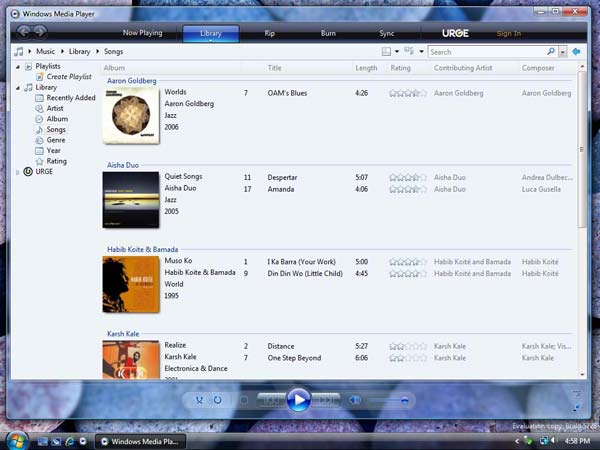Switch to the Now Playing tab
Image resolution: width=600 pixels, height=450 pixels.
[x=142, y=33]
